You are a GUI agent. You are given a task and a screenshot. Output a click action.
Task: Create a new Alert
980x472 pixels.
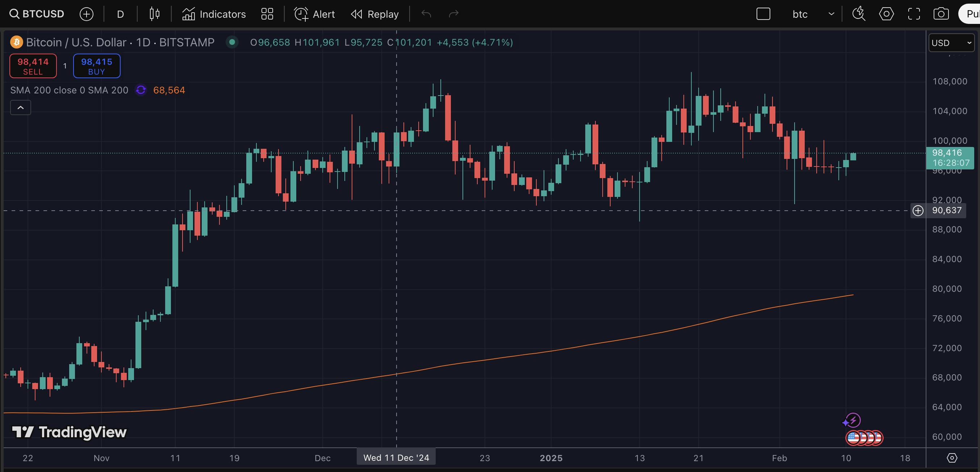(x=315, y=14)
